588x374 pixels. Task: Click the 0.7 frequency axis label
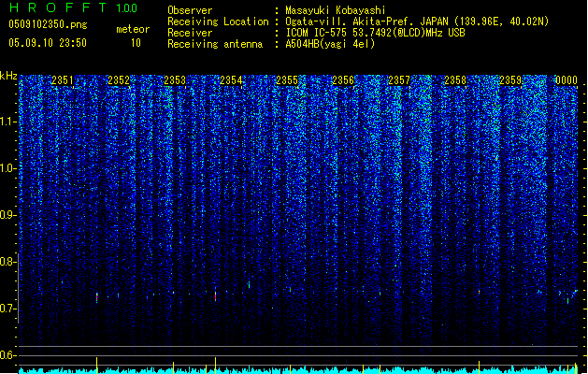point(7,309)
